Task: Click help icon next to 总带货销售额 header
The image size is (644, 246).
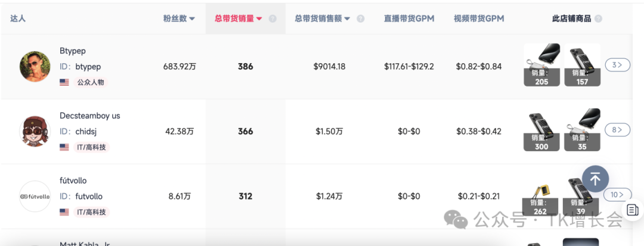Action: pyautogui.click(x=360, y=18)
